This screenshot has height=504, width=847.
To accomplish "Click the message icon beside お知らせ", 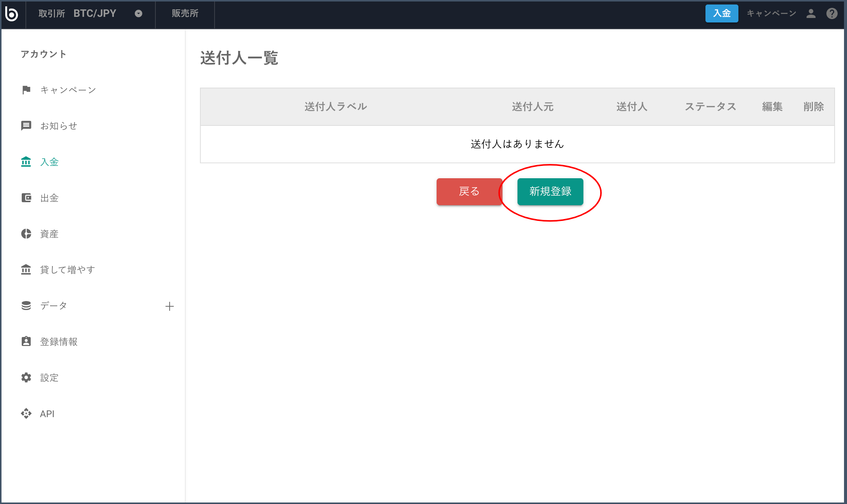I will (26, 126).
